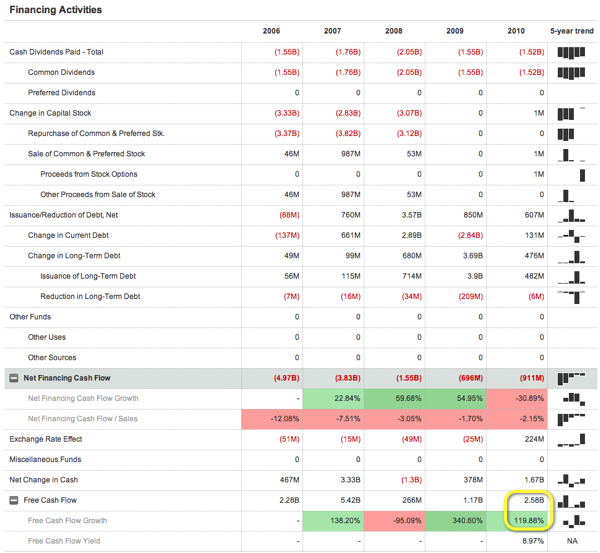Click the 2007 column header

[x=333, y=31]
